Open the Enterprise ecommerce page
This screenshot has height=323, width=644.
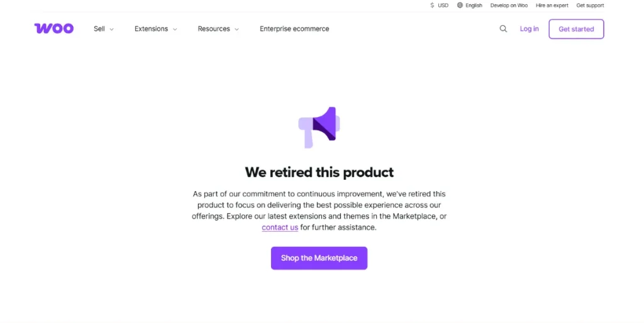(294, 29)
